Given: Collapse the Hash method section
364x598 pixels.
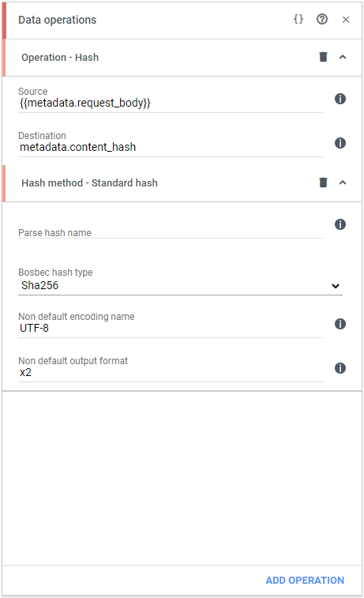Looking at the screenshot, I should pyautogui.click(x=343, y=182).
